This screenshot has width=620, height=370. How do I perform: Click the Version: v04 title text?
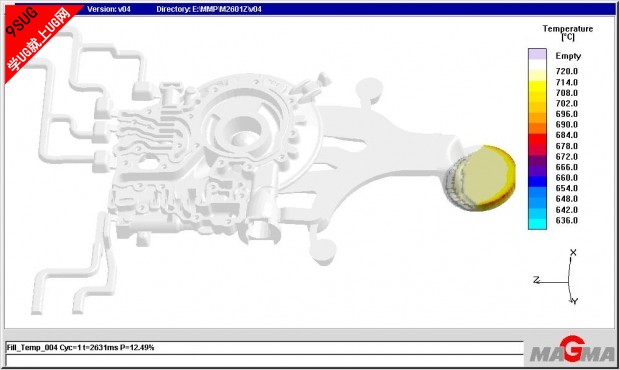click(108, 9)
